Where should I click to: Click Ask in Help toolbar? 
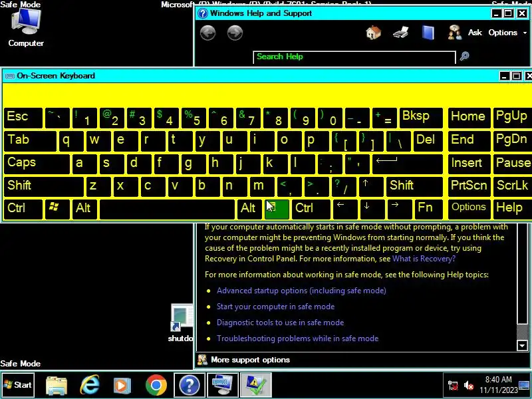coord(475,33)
